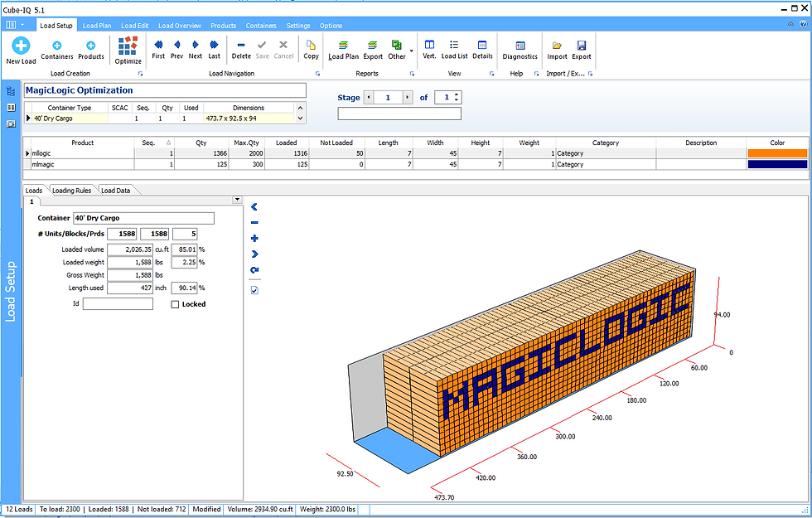Viewport: 812px width, 518px height.
Task: Click blue color swatch for mlmagic
Action: (x=777, y=164)
